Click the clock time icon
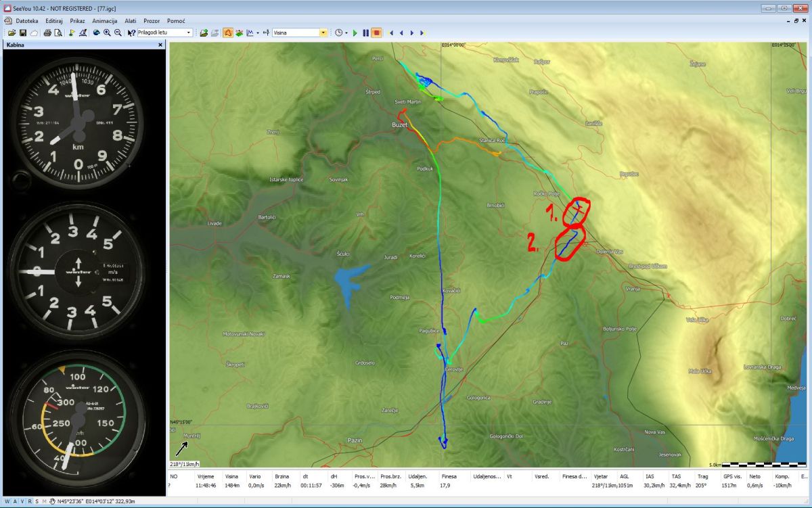 tap(338, 32)
